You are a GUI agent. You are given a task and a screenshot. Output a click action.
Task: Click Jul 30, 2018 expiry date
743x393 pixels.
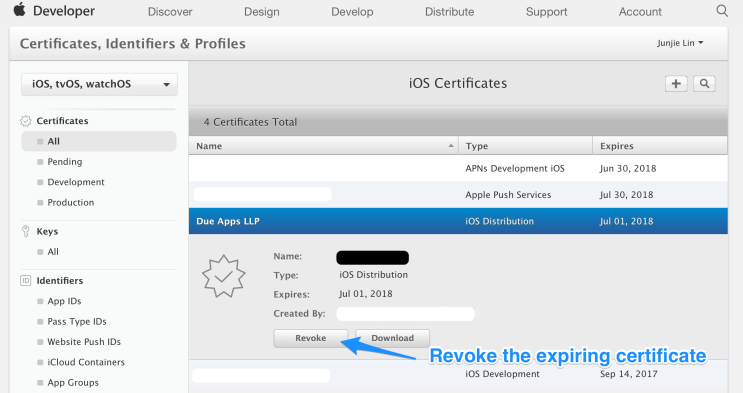626,195
